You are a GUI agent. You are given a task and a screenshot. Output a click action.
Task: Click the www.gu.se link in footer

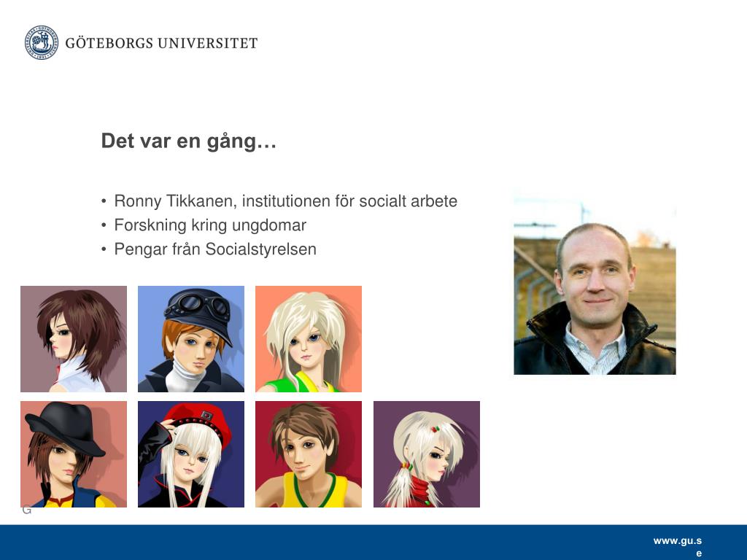[678, 546]
